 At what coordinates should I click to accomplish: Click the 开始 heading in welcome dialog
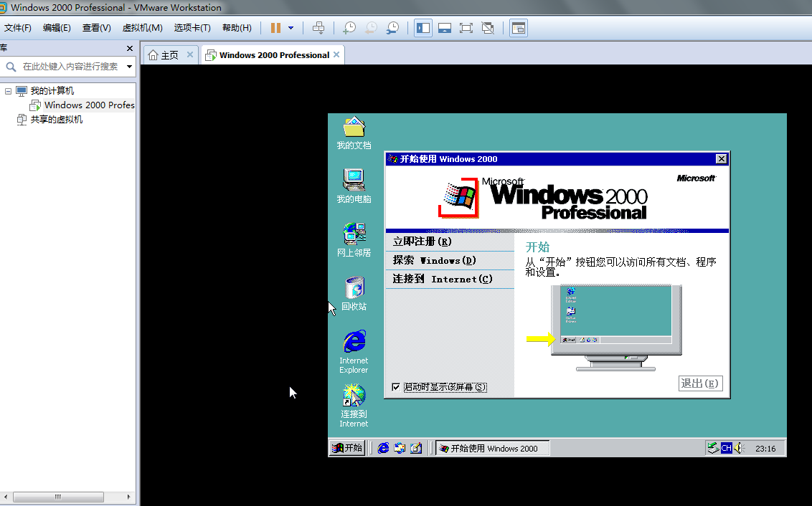pos(537,247)
